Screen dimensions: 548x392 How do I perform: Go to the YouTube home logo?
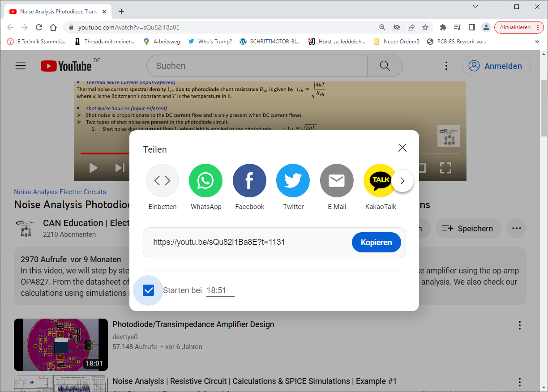66,66
